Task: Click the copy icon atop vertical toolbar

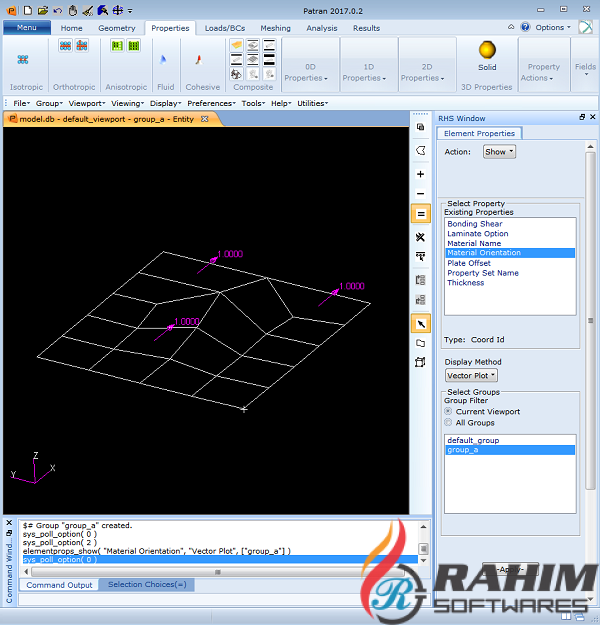Action: tap(420, 127)
